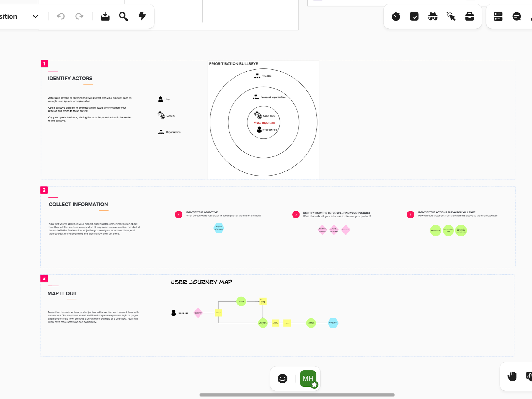Screen dimensions: 532x399
Task: Click the horizontal scrollbar at bottom
Action: [297, 395]
